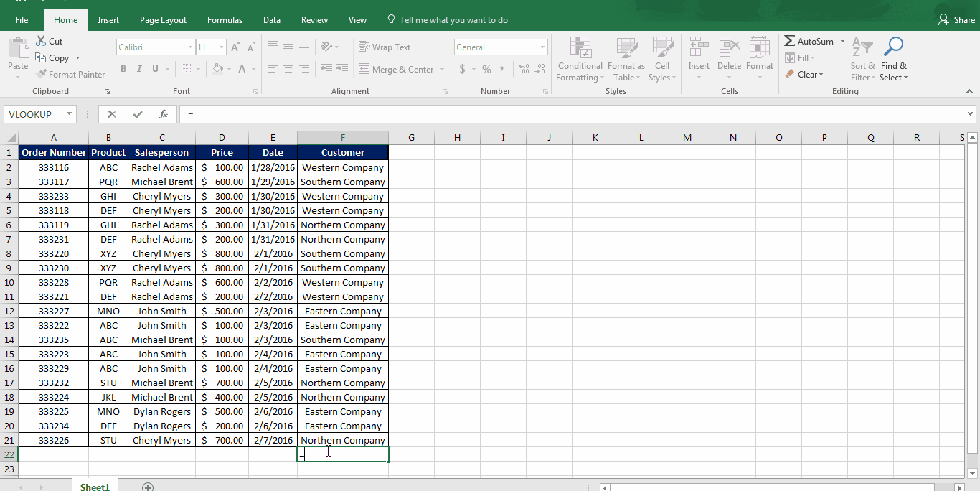Switch to the View tab
The height and width of the screenshot is (491, 980).
click(x=357, y=20)
